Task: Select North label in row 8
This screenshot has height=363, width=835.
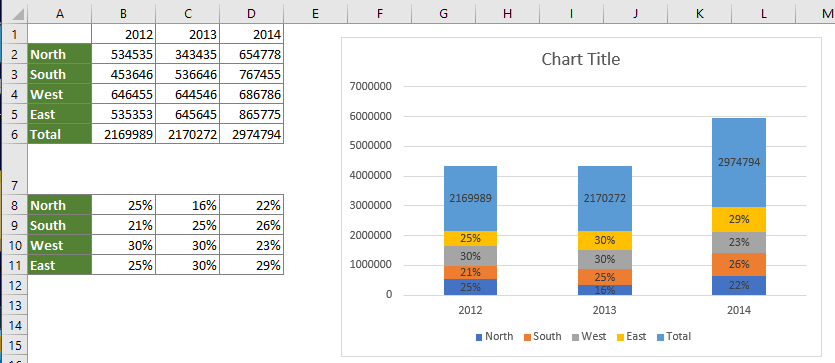Action: pos(60,205)
